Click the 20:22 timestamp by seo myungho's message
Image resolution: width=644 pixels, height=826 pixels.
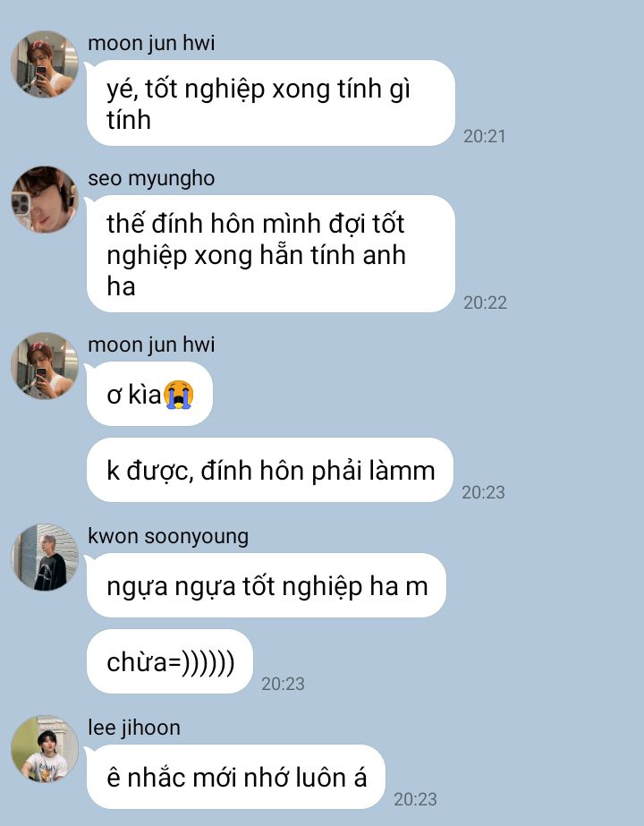point(485,302)
